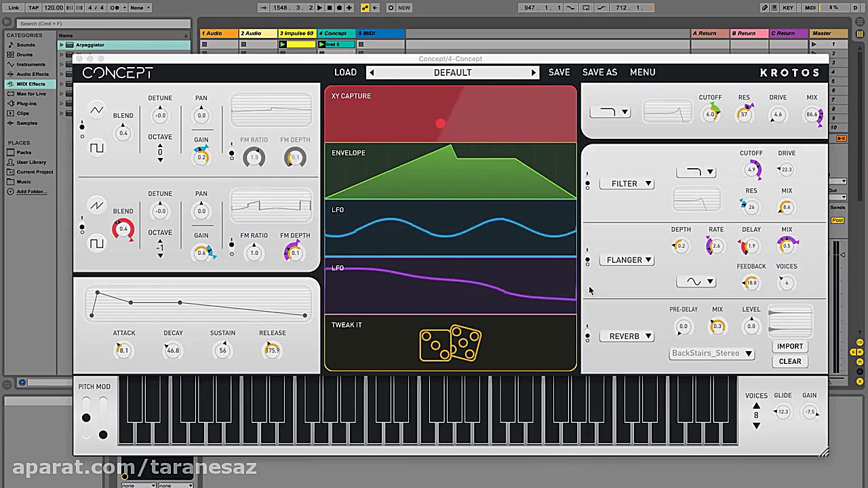The image size is (868, 488).
Task: Toggle Ableton Link button
Action: coord(14,7)
